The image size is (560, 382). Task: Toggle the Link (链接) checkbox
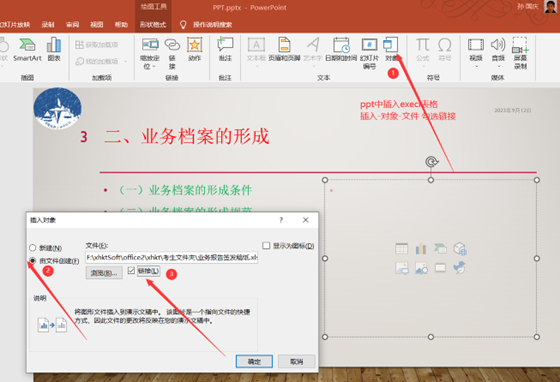pyautogui.click(x=131, y=271)
